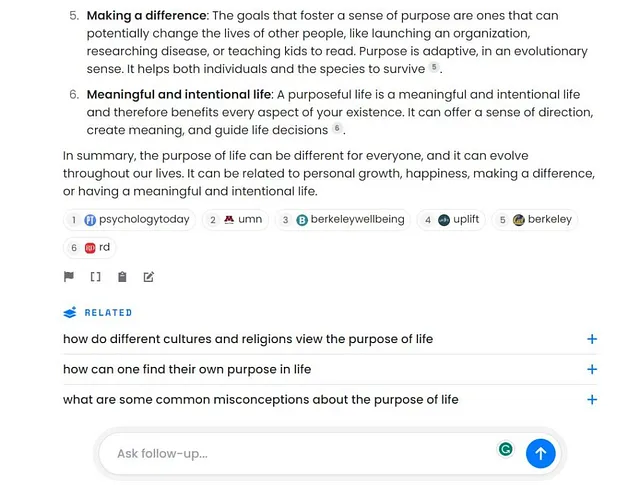Viewport: 640px width, 485px height.
Task: Click the Related stack icon
Action: [x=70, y=312]
